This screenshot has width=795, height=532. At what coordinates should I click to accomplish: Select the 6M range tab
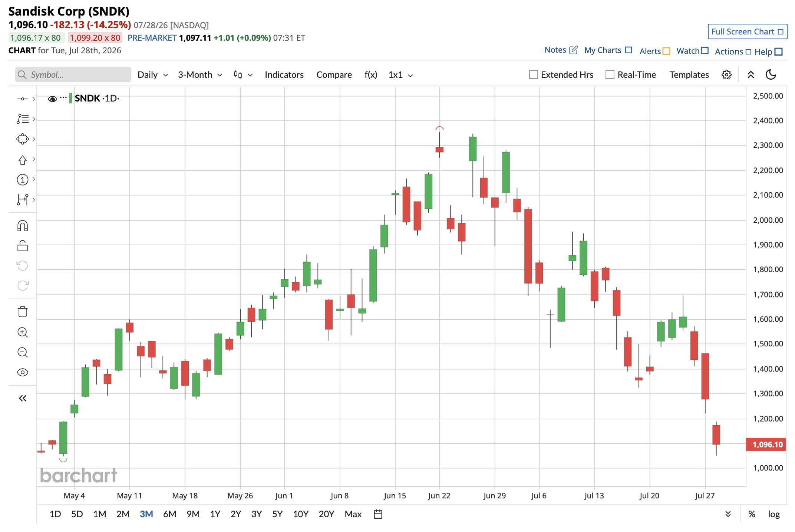coord(170,514)
